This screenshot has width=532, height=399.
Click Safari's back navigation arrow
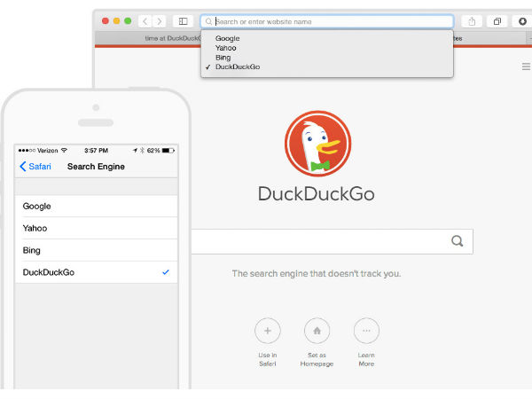click(145, 21)
